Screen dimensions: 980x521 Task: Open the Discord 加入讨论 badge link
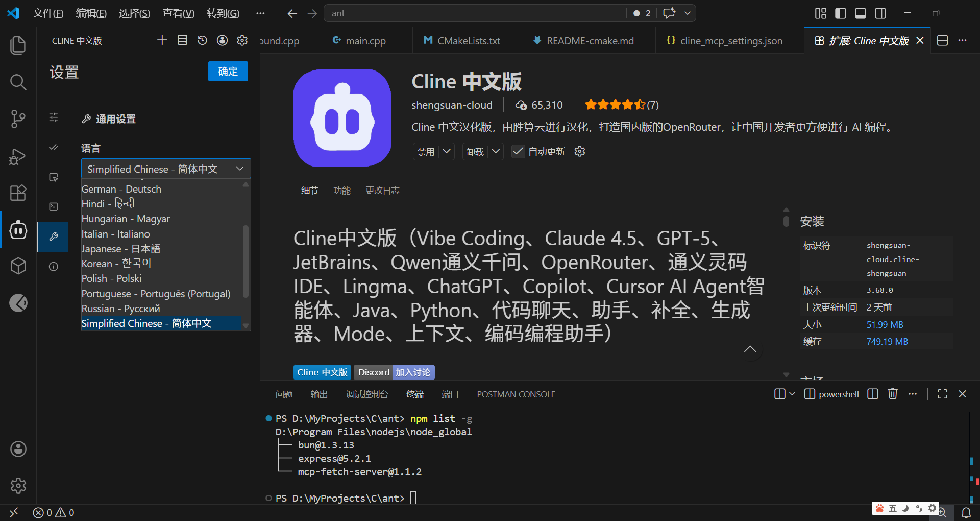pos(394,372)
